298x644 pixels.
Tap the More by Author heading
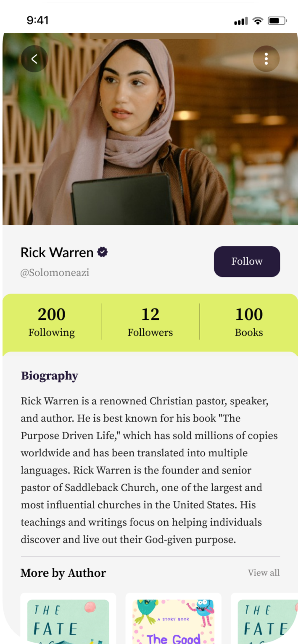click(x=63, y=573)
